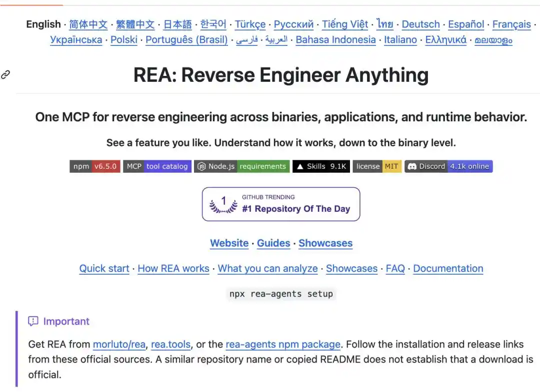Switch README language to Français

[512, 24]
